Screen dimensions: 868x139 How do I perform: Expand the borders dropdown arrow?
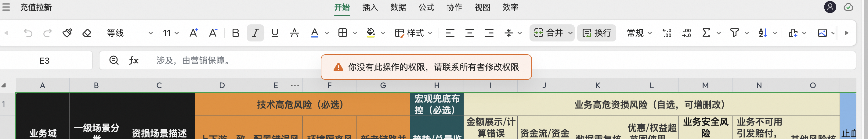point(355,33)
